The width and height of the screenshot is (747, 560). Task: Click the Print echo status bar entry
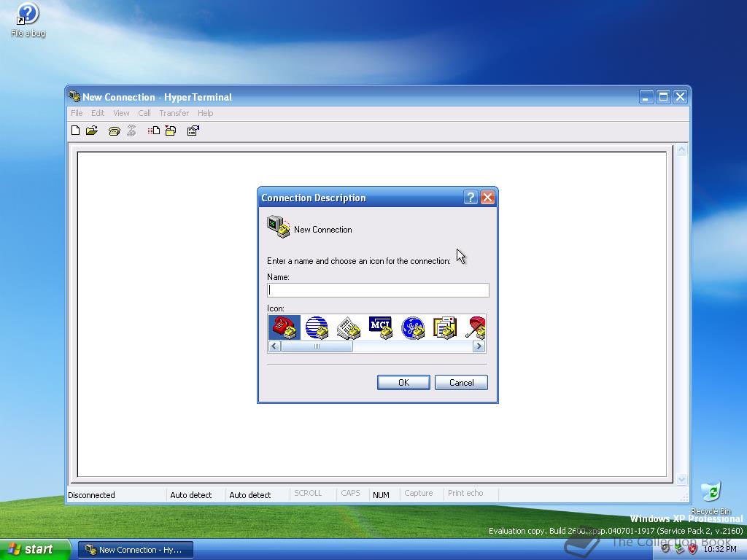(465, 494)
